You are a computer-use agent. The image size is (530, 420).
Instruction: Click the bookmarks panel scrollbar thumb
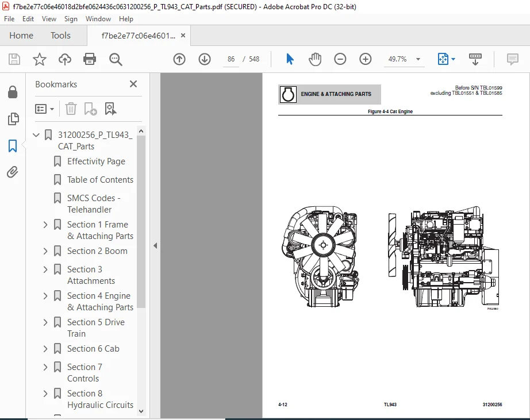(x=141, y=222)
